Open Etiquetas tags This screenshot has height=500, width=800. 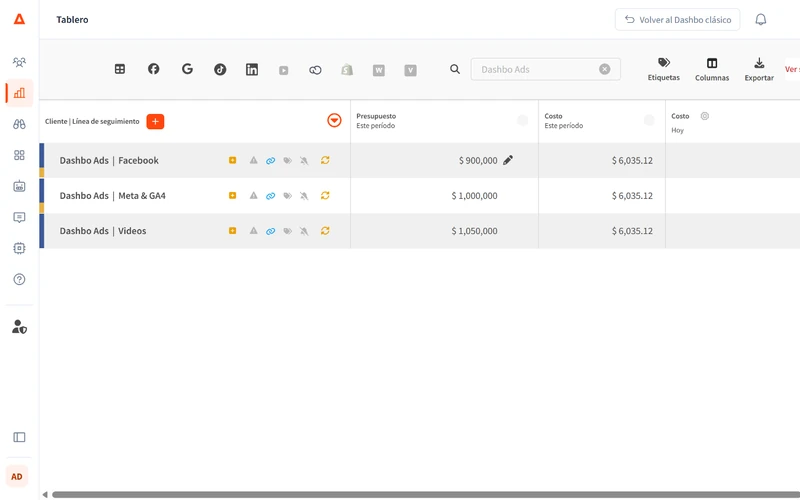click(664, 69)
